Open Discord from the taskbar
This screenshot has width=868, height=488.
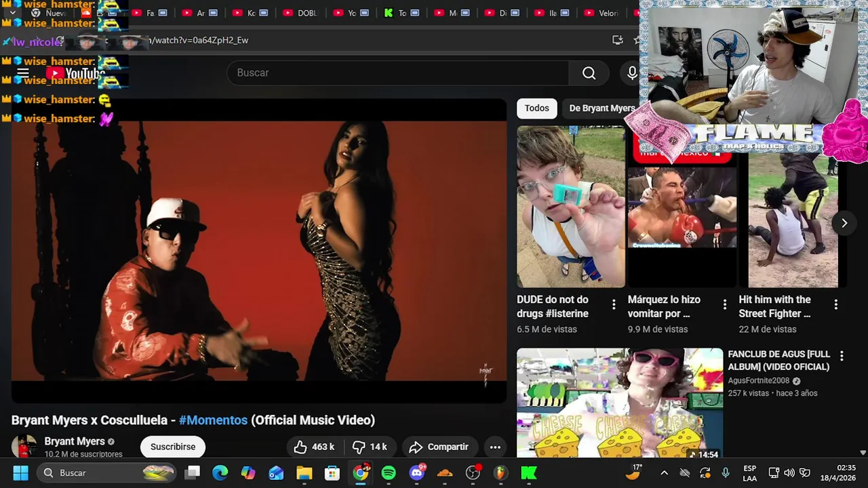[x=417, y=472]
